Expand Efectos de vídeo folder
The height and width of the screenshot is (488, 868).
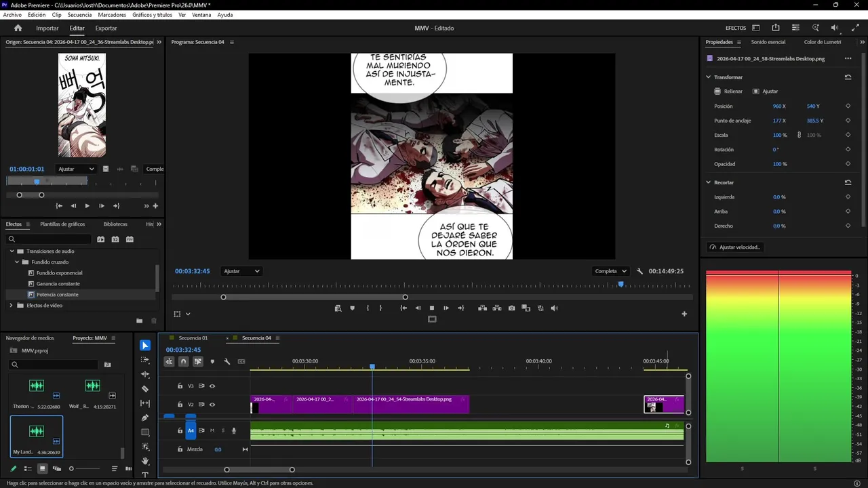(x=12, y=306)
